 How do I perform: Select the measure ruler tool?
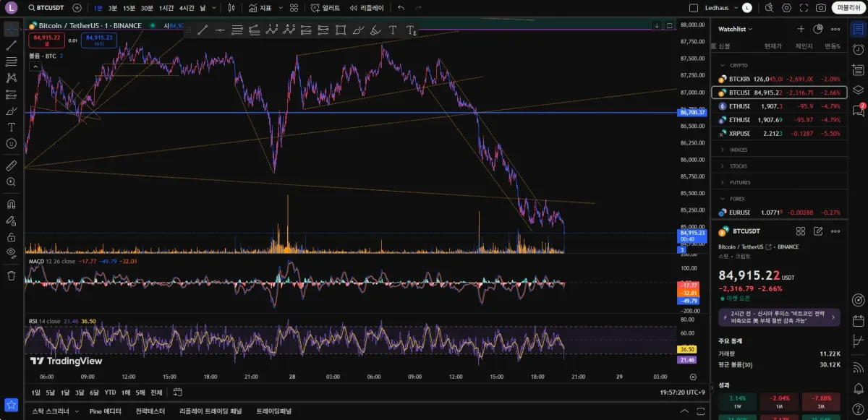click(x=11, y=166)
